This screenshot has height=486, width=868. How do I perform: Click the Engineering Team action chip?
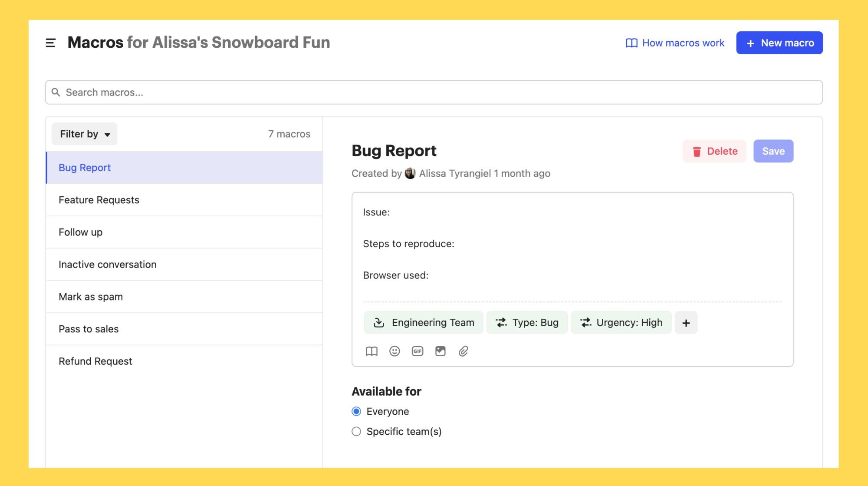(x=424, y=323)
